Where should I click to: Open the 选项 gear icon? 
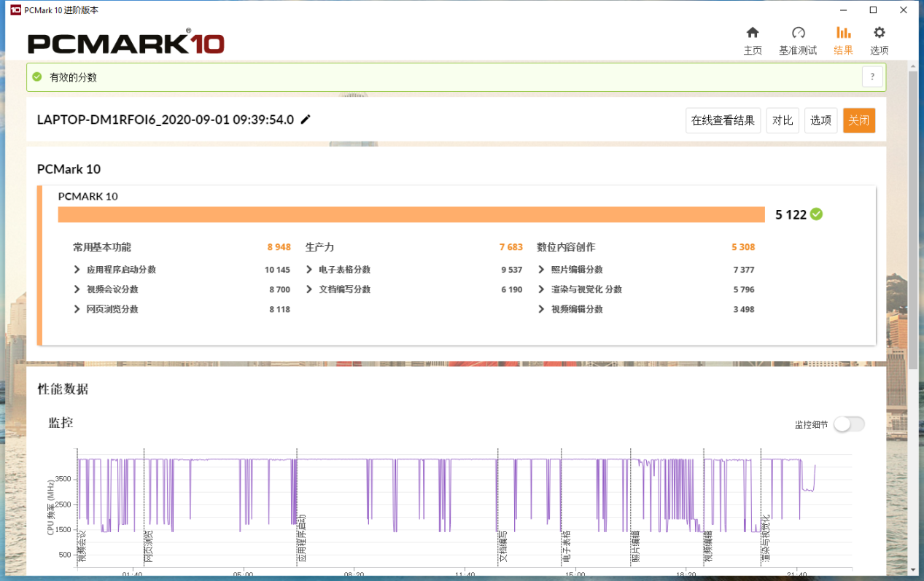click(x=880, y=33)
